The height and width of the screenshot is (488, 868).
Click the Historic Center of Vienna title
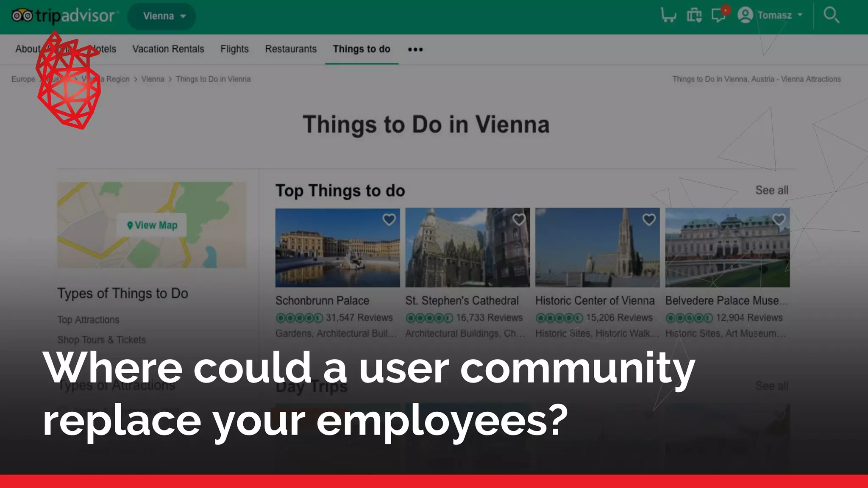tap(595, 301)
